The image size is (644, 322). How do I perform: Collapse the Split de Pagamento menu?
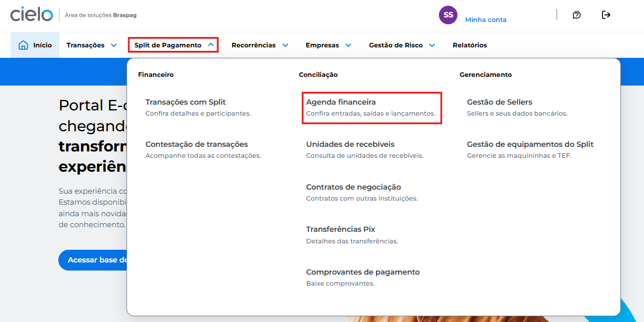coord(173,45)
